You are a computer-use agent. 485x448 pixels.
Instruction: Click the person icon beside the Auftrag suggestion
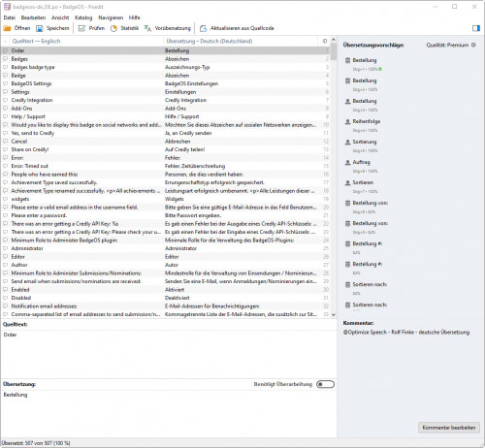coord(348,162)
